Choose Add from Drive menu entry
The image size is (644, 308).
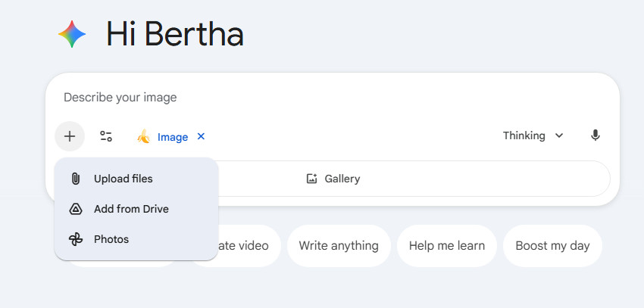pos(131,209)
